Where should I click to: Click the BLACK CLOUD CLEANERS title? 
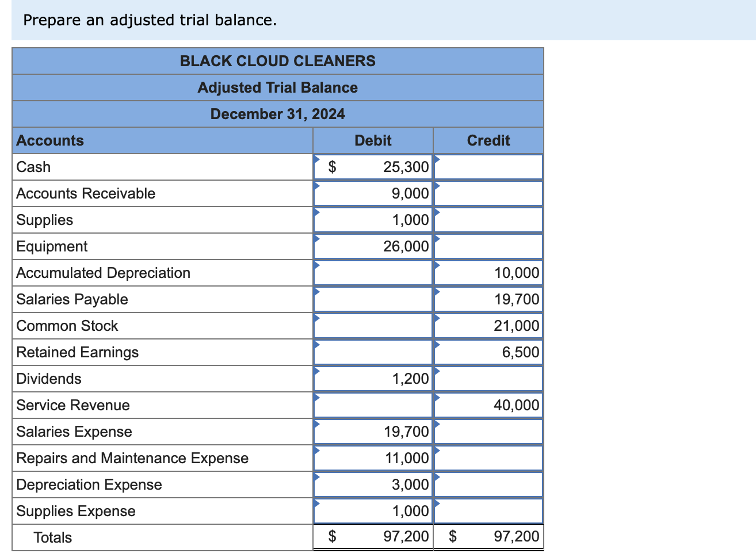(x=278, y=61)
